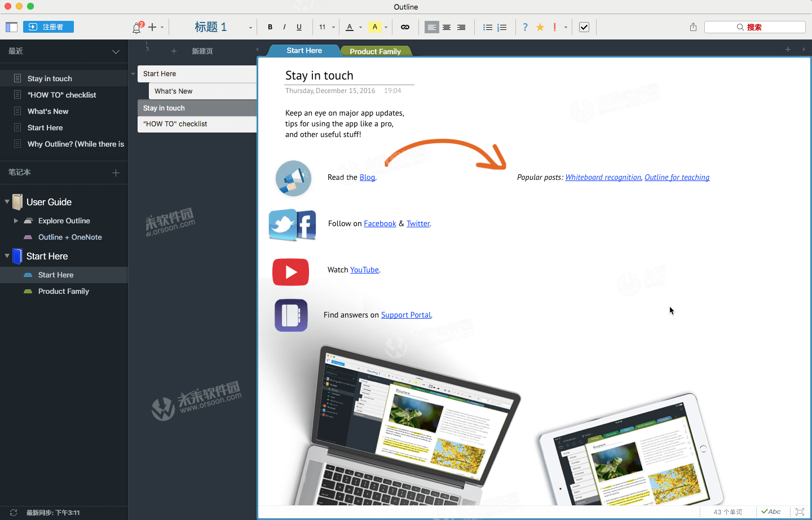Add exclamation important tag

(555, 27)
